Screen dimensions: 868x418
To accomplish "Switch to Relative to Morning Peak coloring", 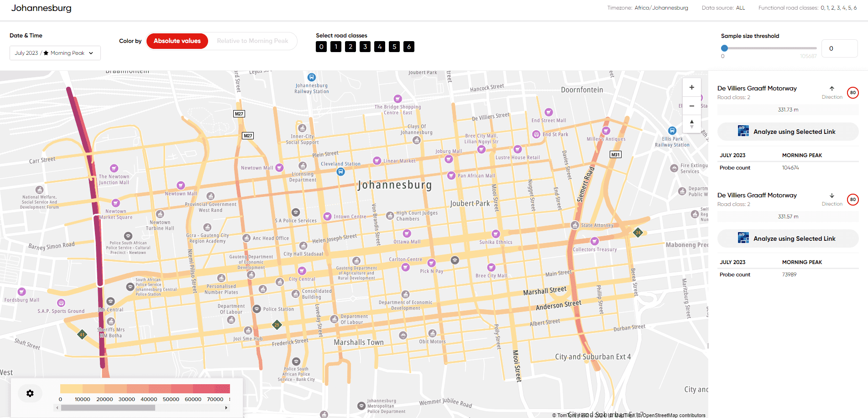I will pyautogui.click(x=252, y=41).
